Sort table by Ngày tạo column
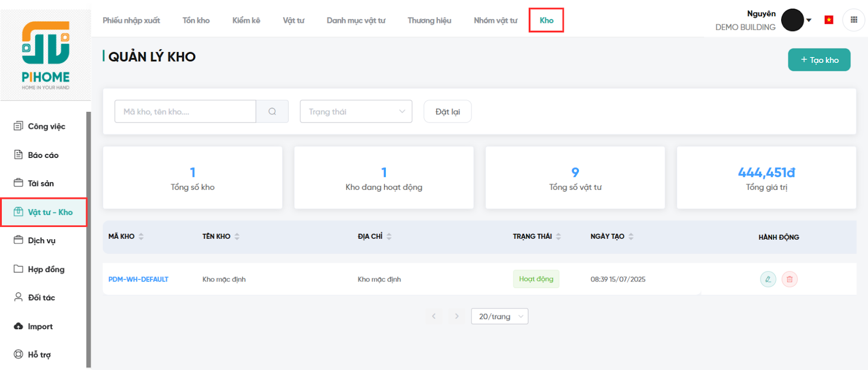 click(631, 237)
